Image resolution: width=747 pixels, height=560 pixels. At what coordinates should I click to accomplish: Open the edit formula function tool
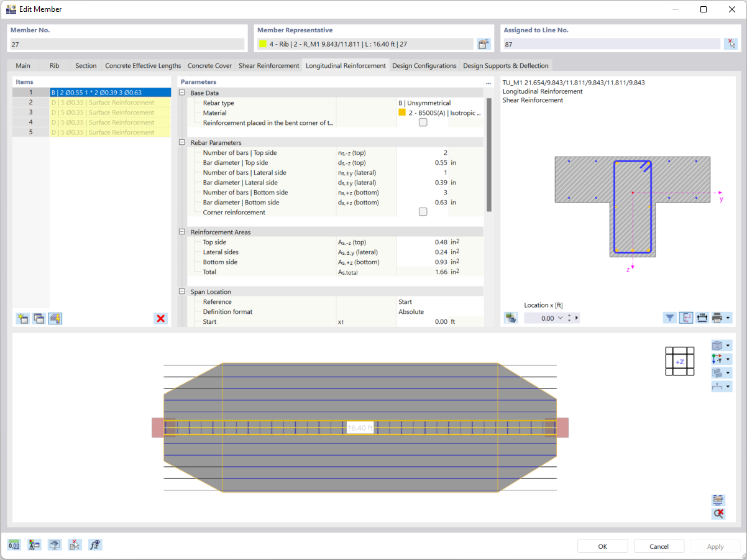[x=94, y=544]
